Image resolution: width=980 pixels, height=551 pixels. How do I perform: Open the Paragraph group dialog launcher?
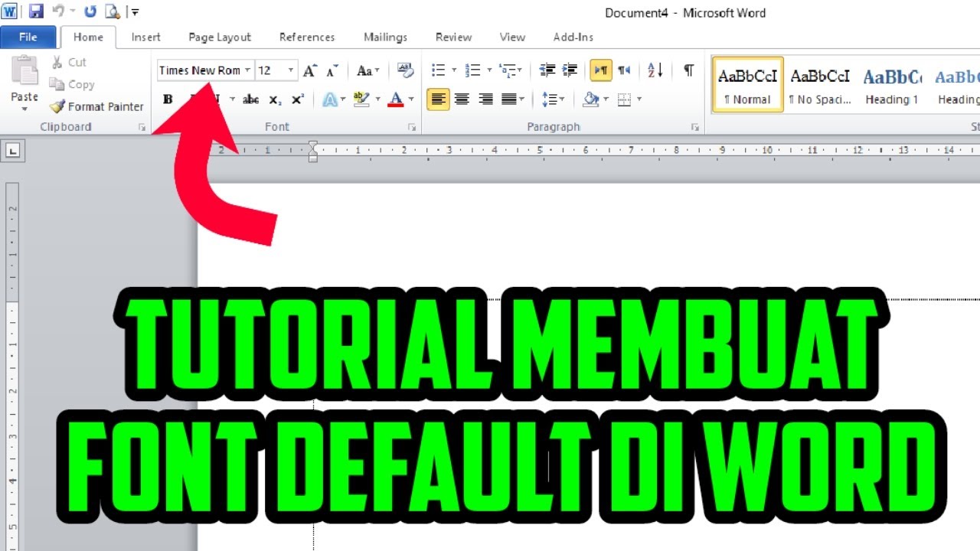click(x=695, y=128)
